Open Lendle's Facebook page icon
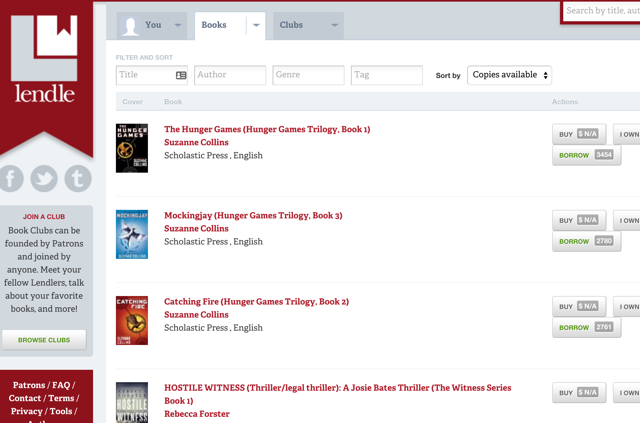 [x=11, y=178]
